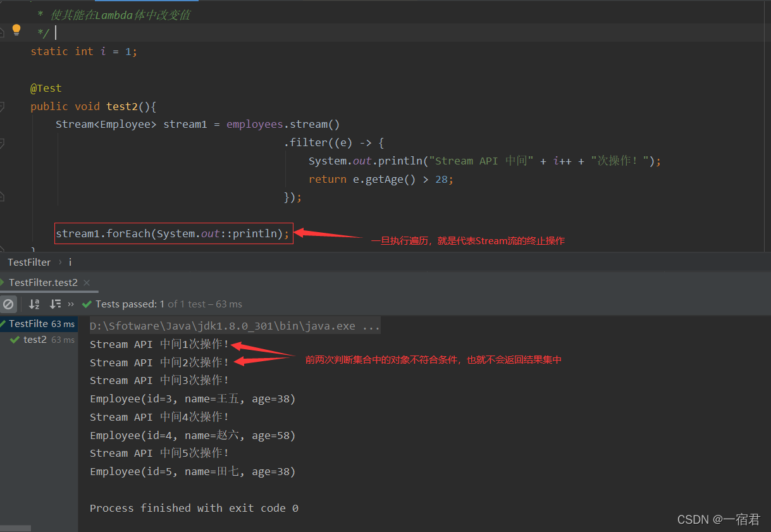Image resolution: width=771 pixels, height=532 pixels.
Task: Click the 'Stream API 中间3次操作!' output line
Action: click(159, 380)
